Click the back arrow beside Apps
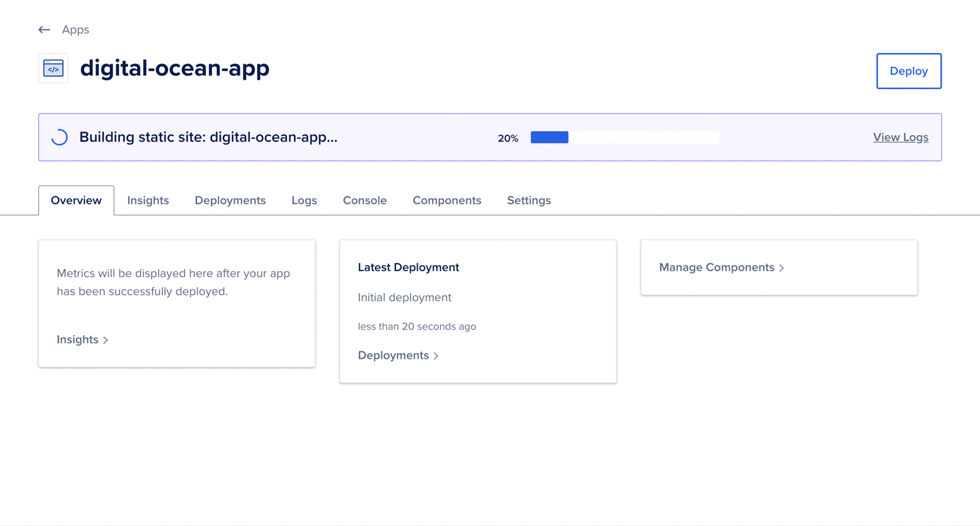980x526 pixels. point(44,30)
